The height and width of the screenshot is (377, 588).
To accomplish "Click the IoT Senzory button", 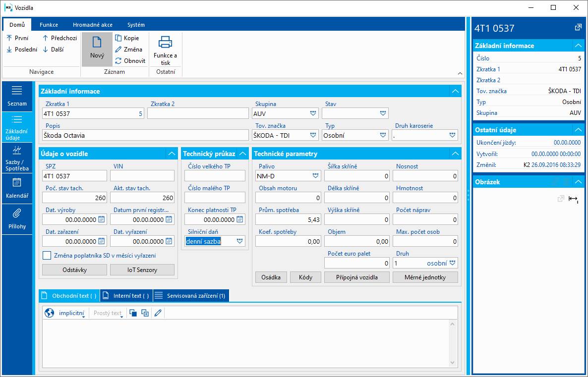I will tap(142, 270).
